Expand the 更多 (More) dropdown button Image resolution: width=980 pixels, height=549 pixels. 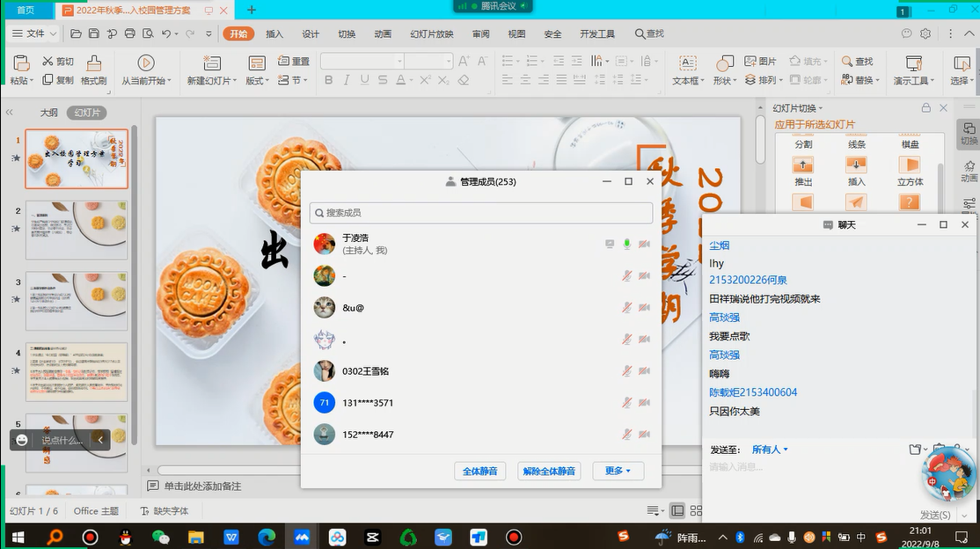(x=618, y=472)
